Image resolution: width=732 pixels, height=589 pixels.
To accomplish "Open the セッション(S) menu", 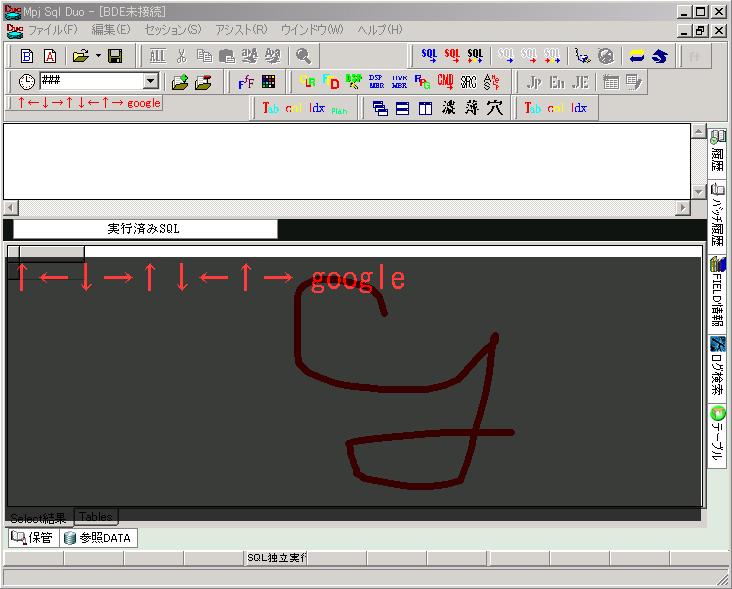I will click(173, 30).
